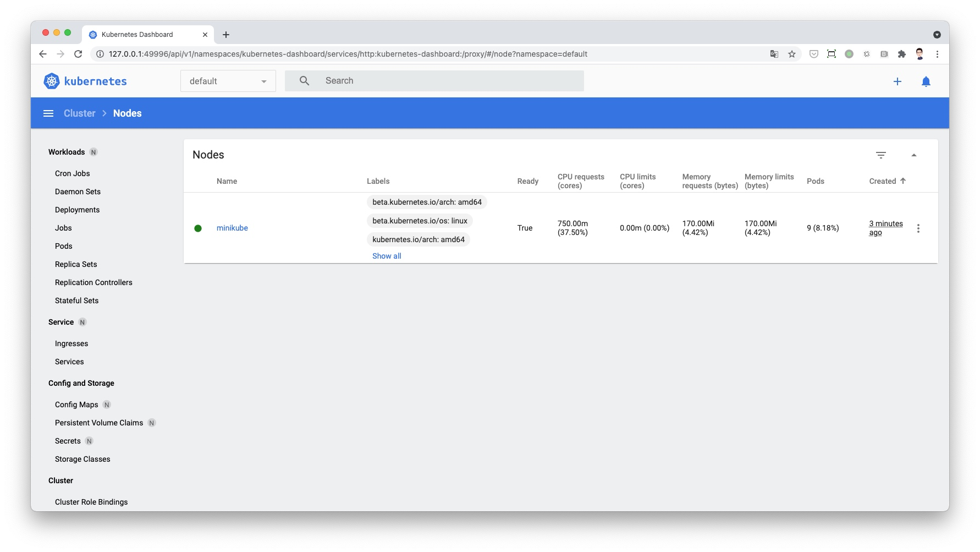Click the Created column header
980x552 pixels.
click(x=883, y=181)
